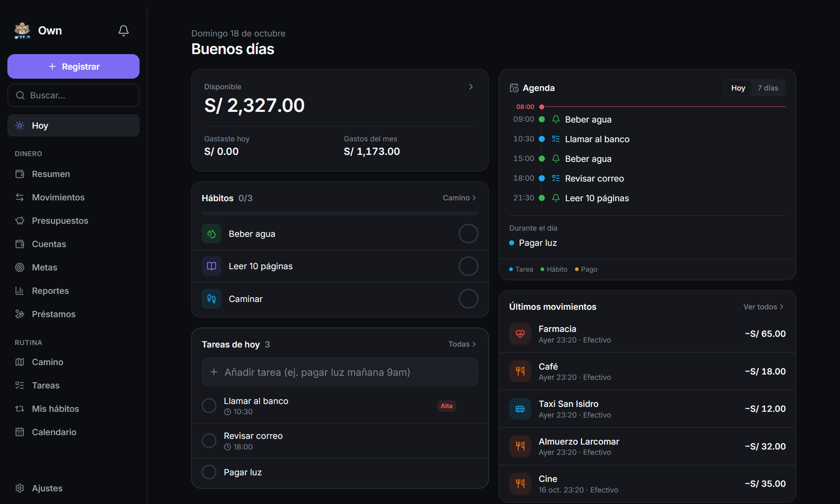Click the Registrar button

(x=73, y=66)
